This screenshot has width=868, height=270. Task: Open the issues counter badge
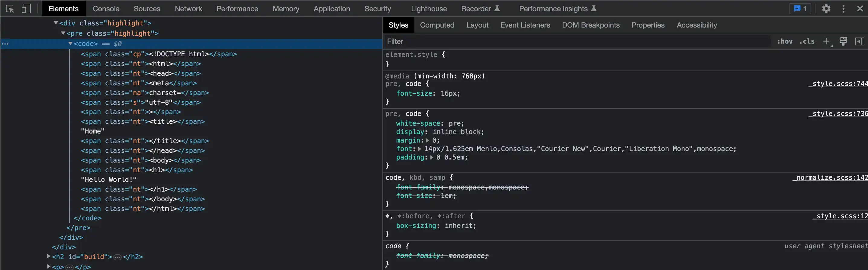pyautogui.click(x=800, y=9)
